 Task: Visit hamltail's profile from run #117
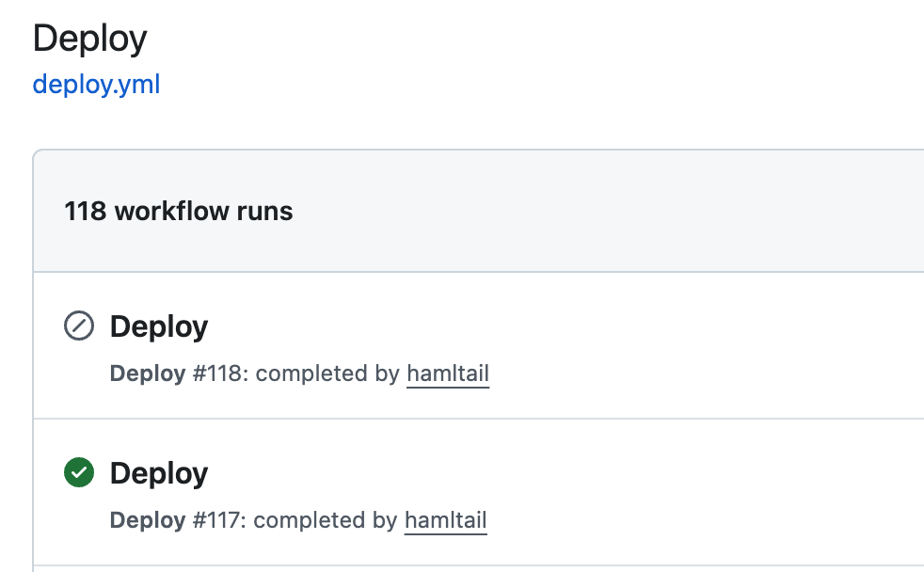tap(445, 520)
